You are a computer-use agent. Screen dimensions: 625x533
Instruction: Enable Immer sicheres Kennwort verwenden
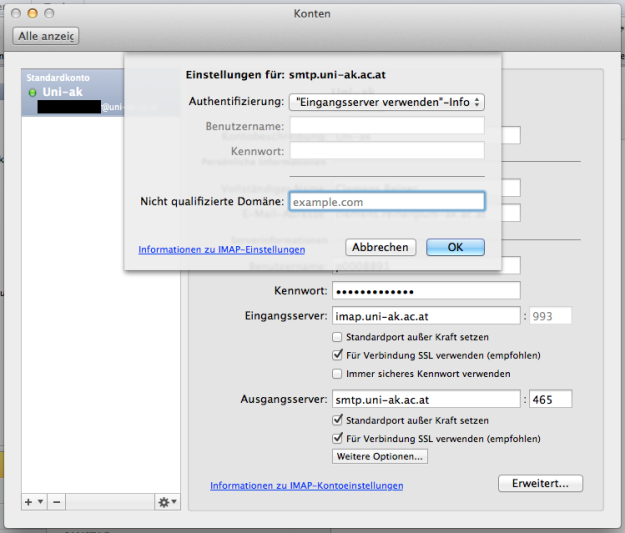(338, 373)
